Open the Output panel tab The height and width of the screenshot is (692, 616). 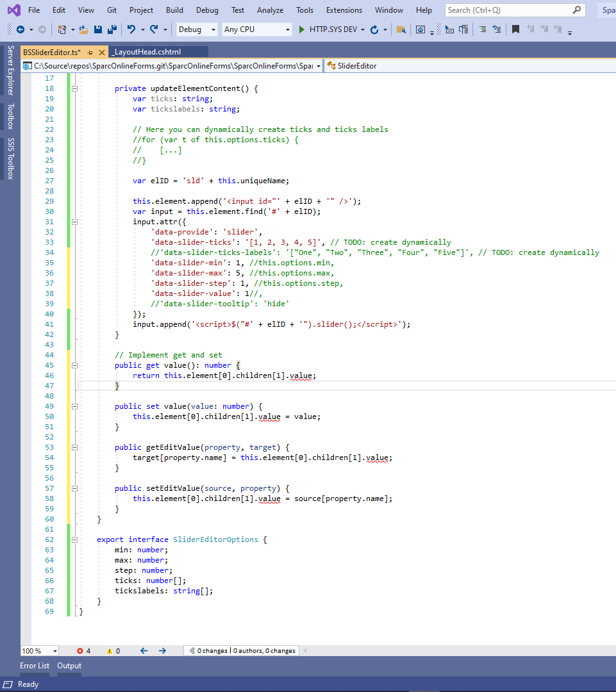[x=69, y=666]
